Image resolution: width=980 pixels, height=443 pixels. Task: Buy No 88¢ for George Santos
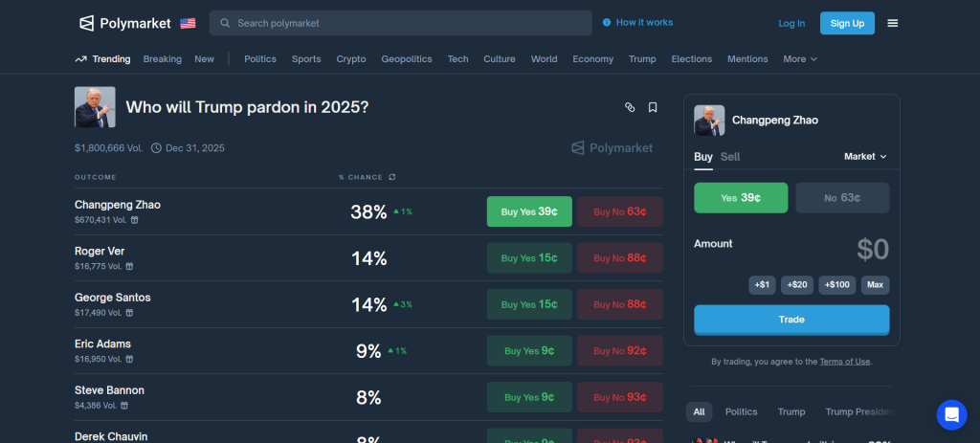(620, 304)
